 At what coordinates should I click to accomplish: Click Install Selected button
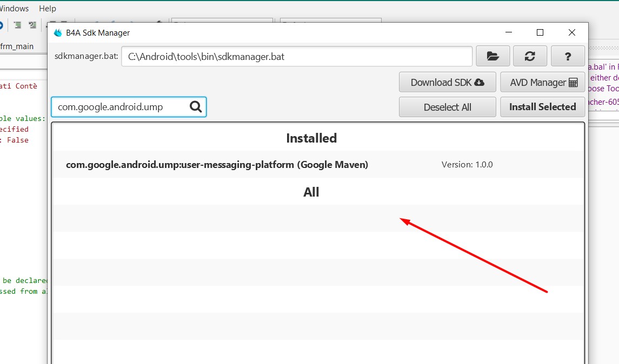[542, 107]
